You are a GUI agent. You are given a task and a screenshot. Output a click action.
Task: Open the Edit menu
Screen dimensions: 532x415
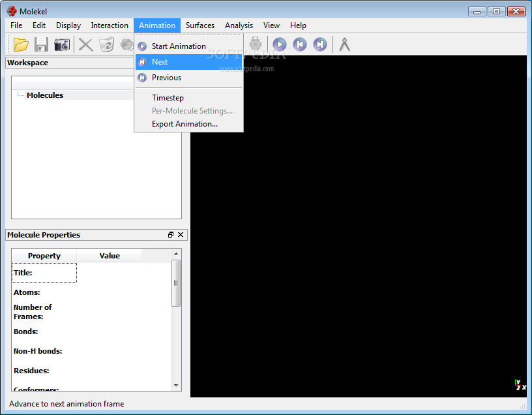[39, 25]
